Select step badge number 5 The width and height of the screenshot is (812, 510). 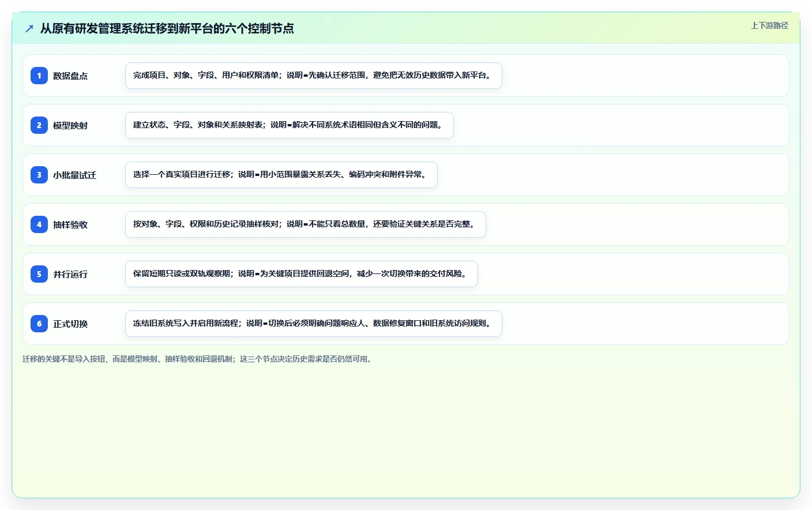tap(39, 274)
